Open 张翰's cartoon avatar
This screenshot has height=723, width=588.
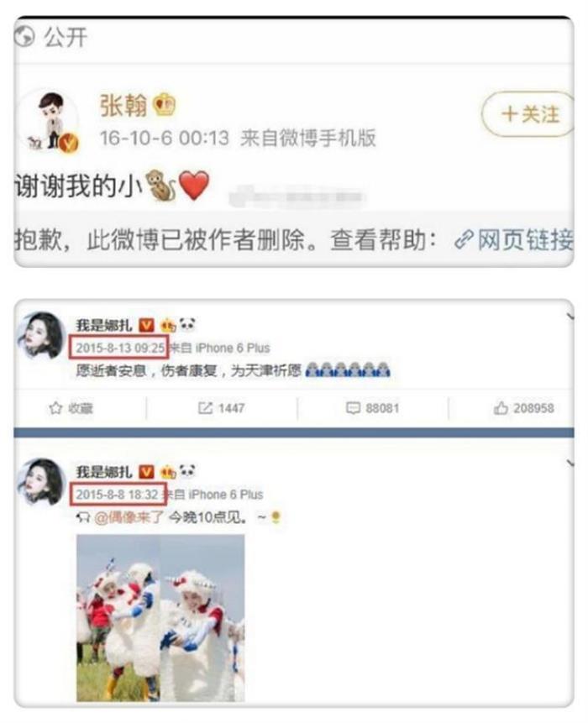pos(50,121)
